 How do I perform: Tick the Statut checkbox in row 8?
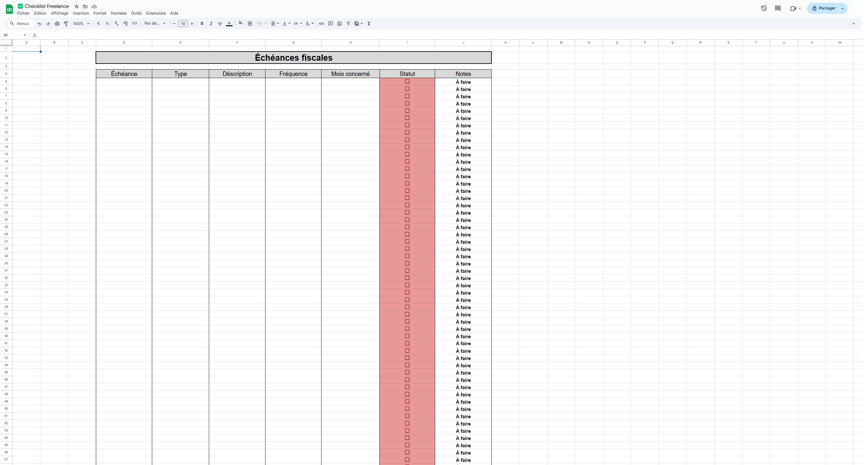[x=407, y=103]
